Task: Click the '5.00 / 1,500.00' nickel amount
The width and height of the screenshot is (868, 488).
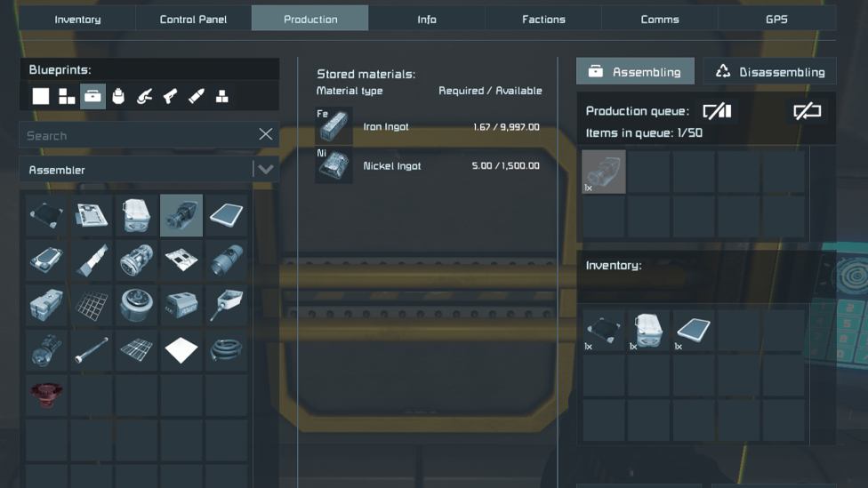Action: click(505, 166)
